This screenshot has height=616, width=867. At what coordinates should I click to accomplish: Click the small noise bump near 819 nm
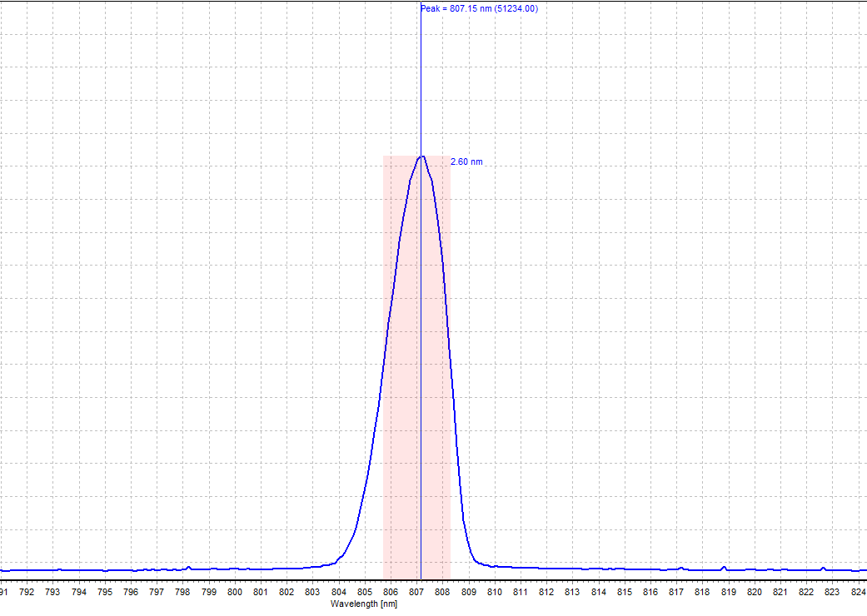[x=723, y=568]
